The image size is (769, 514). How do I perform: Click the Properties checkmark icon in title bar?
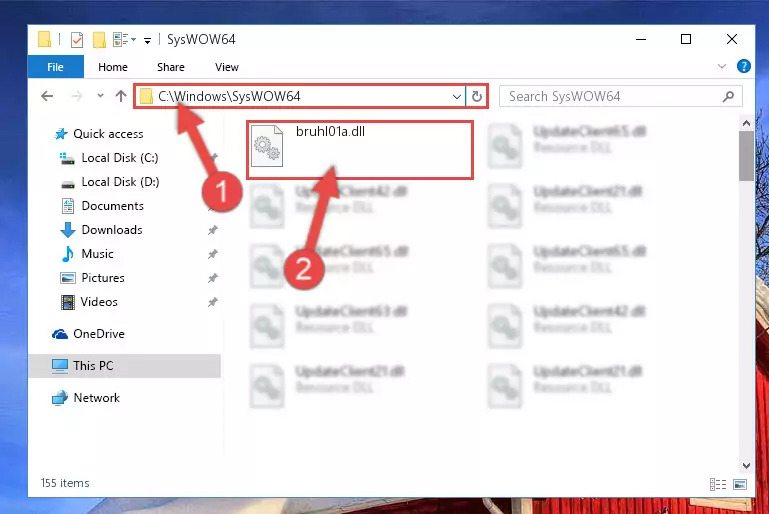pos(77,39)
